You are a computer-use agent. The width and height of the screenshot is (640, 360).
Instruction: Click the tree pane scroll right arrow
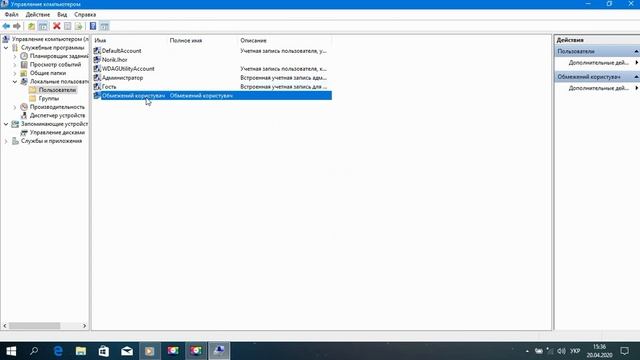point(84,326)
